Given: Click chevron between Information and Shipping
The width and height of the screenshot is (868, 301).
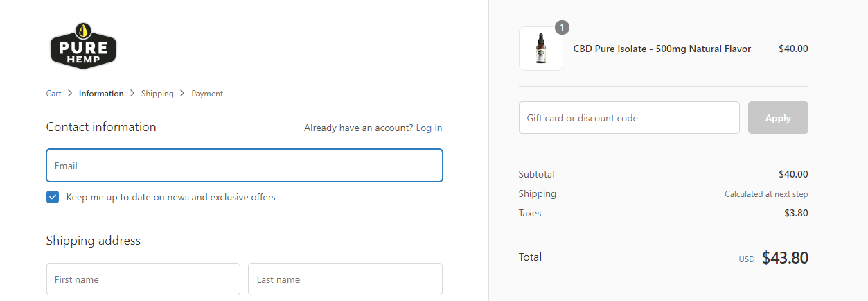Looking at the screenshot, I should pyautogui.click(x=132, y=94).
